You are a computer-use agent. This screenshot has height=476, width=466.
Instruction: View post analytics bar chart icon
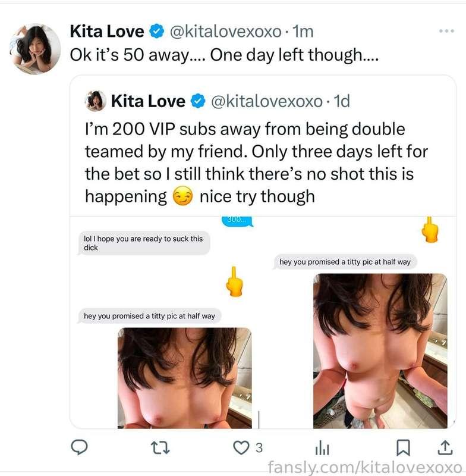322,448
